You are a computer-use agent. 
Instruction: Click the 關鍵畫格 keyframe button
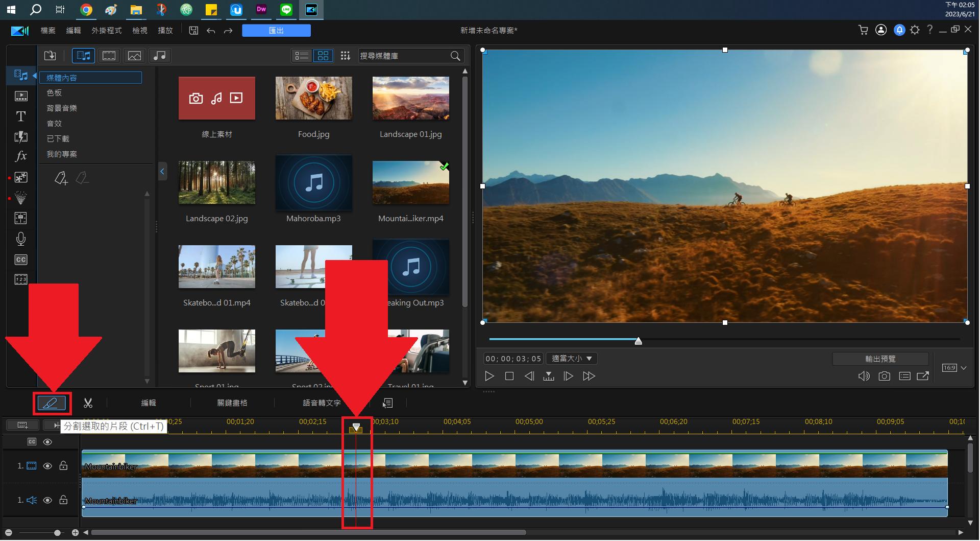232,403
